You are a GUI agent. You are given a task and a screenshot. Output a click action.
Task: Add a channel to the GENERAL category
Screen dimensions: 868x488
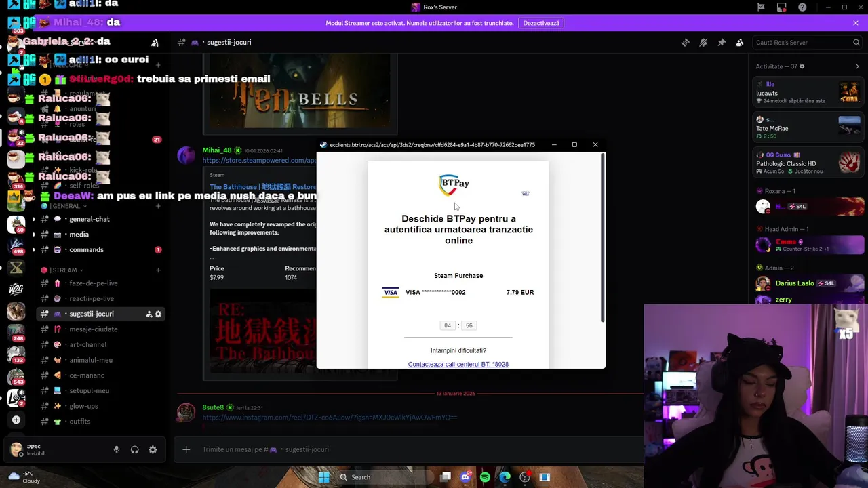pyautogui.click(x=158, y=206)
